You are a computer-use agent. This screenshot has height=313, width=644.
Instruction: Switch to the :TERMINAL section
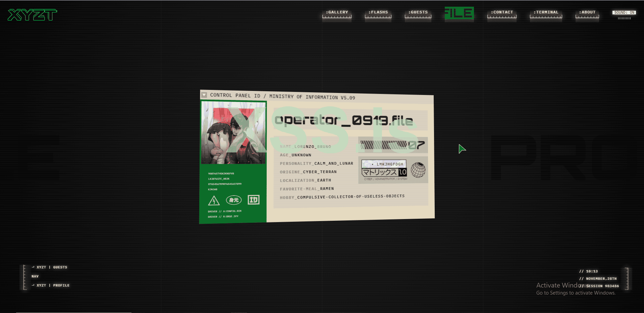click(x=546, y=12)
